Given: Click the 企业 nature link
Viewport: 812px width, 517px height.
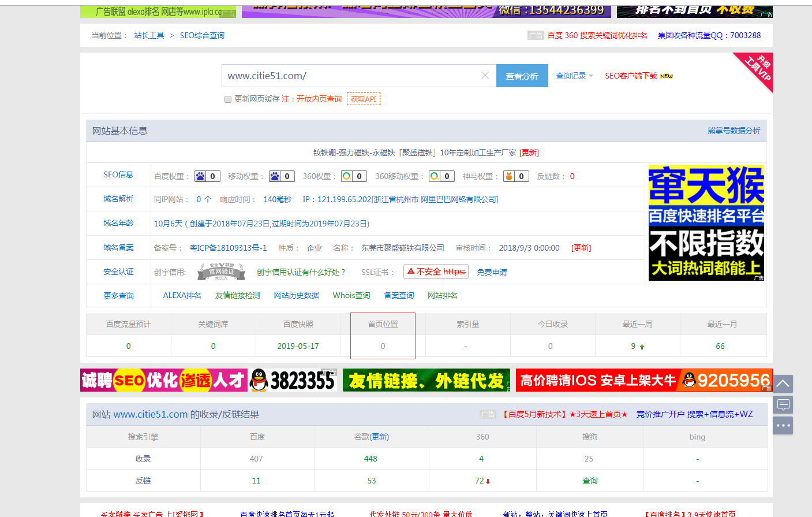Looking at the screenshot, I should (x=315, y=248).
